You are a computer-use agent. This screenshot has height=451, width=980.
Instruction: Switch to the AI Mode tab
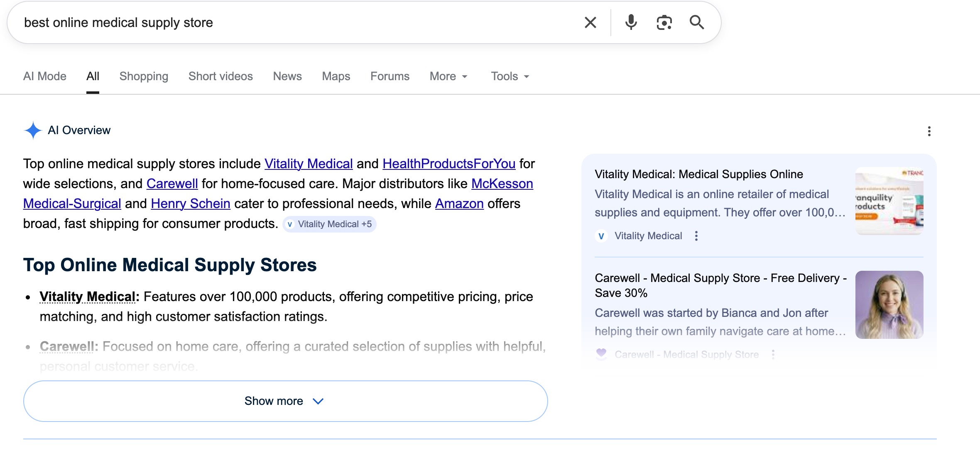45,76
